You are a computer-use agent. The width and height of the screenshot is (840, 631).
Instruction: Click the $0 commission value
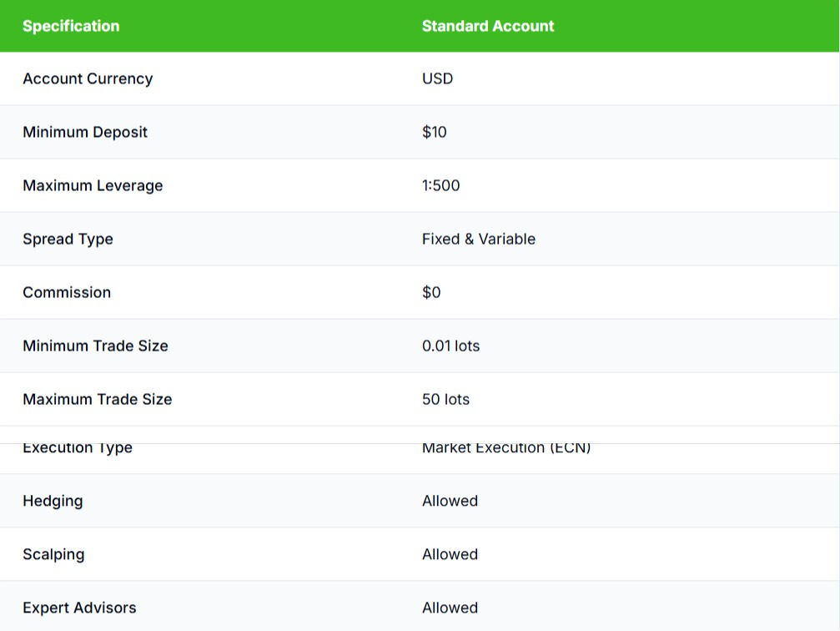coord(431,292)
